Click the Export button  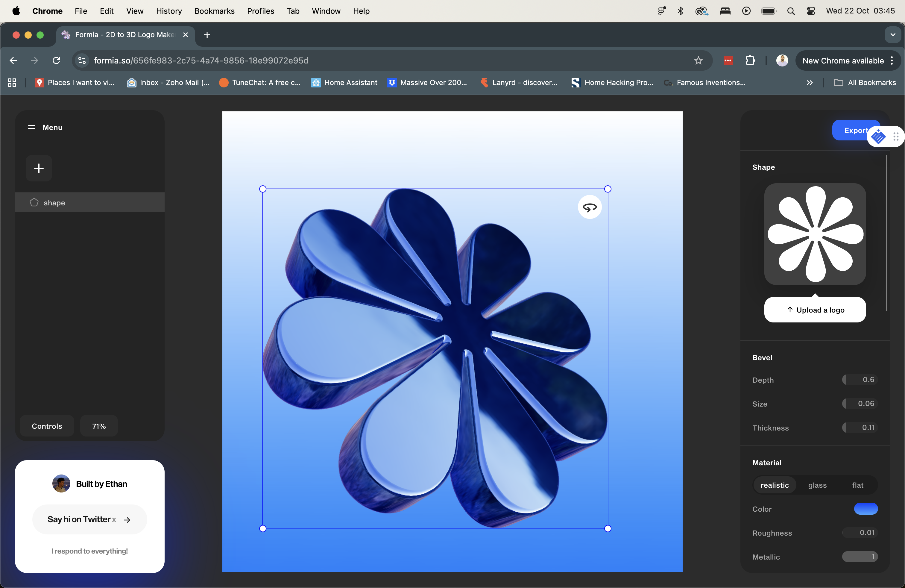pos(856,131)
